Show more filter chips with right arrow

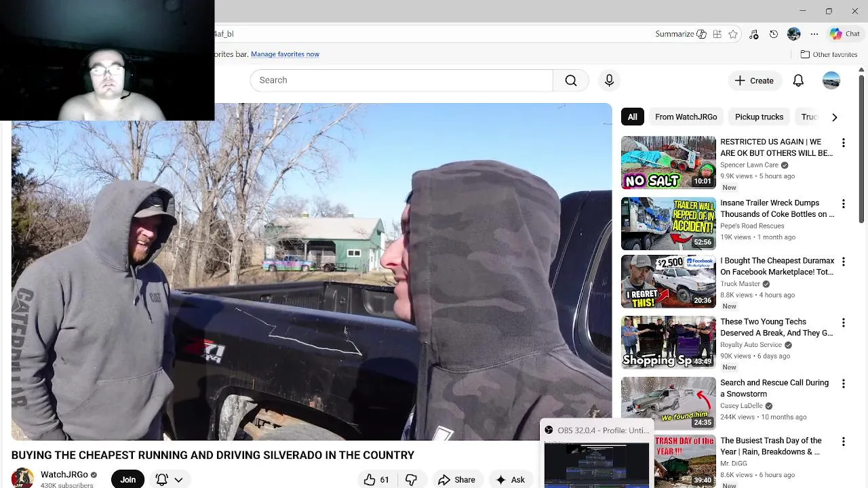pyautogui.click(x=834, y=117)
